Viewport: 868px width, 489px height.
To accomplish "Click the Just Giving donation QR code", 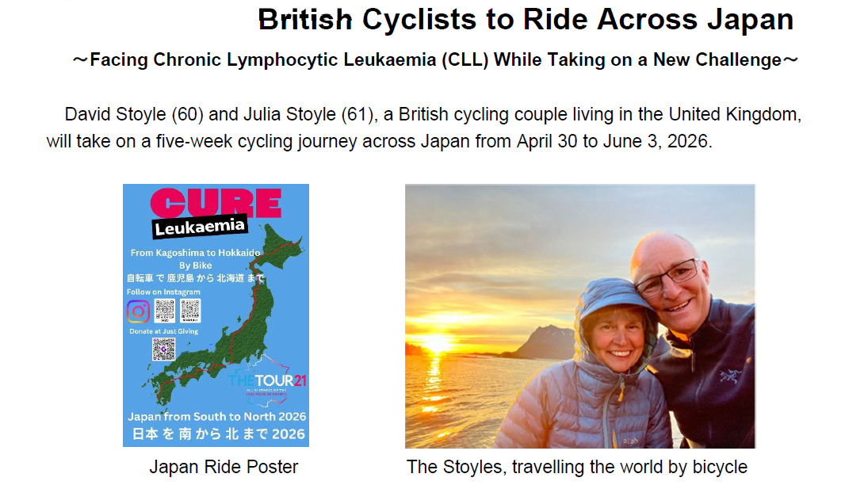I will 164,349.
